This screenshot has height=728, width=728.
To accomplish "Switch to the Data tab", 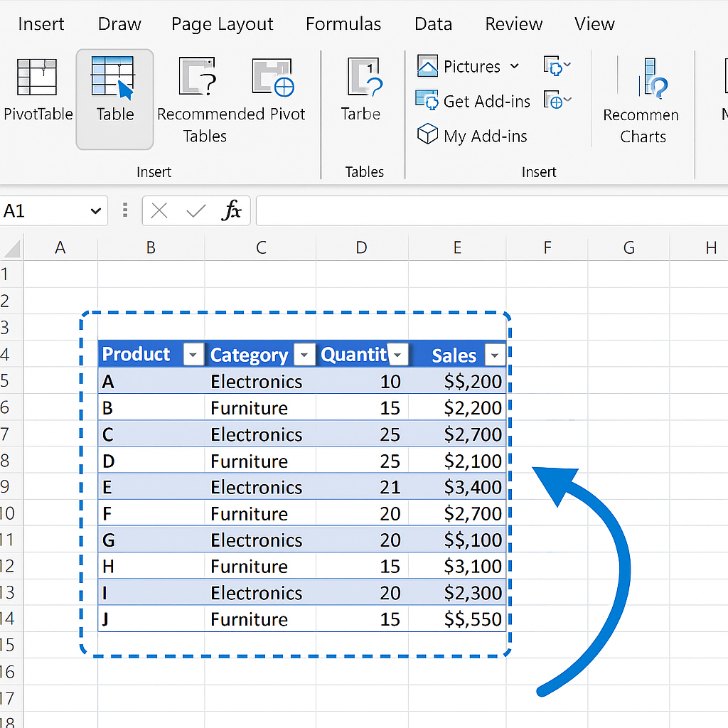I will 433,23.
